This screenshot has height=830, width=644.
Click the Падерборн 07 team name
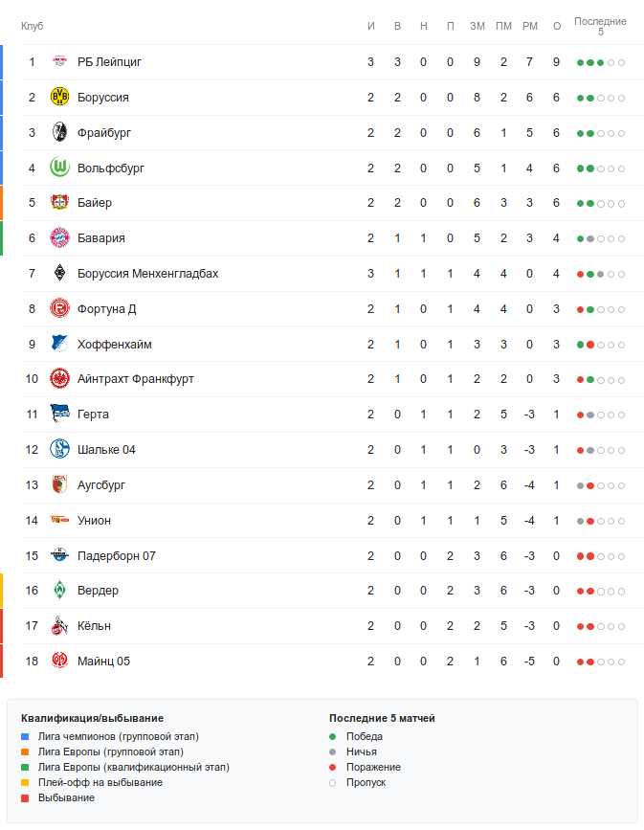coord(116,556)
